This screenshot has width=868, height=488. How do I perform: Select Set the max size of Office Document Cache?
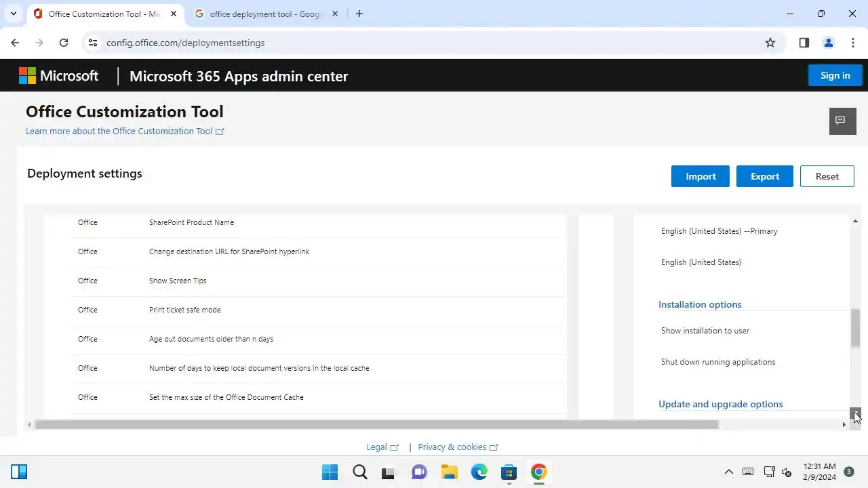pyautogui.click(x=318, y=397)
